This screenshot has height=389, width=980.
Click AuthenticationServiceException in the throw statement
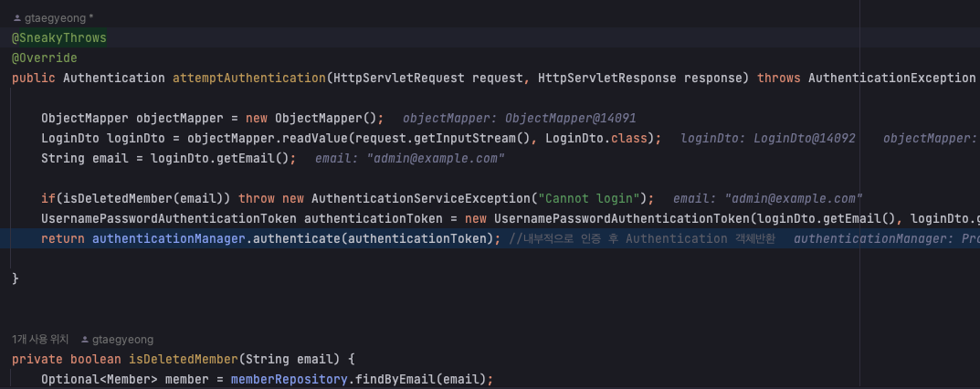click(x=421, y=198)
